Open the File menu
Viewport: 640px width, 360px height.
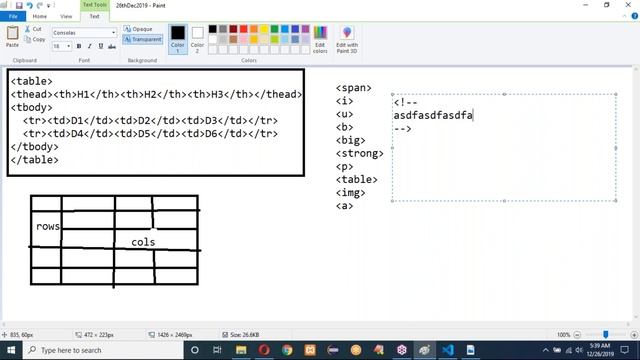(x=13, y=16)
